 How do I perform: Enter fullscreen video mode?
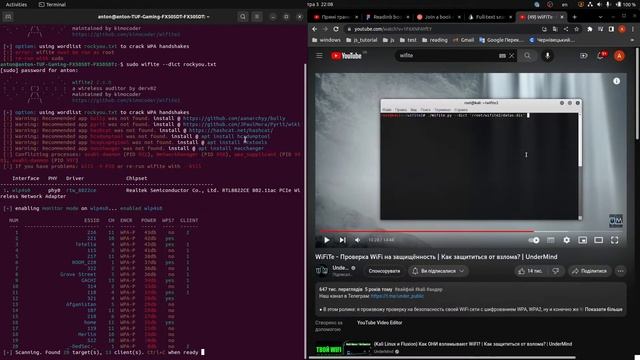point(614,240)
